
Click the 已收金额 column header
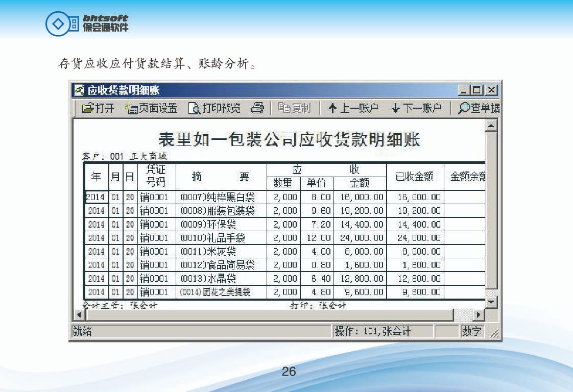[x=415, y=177]
